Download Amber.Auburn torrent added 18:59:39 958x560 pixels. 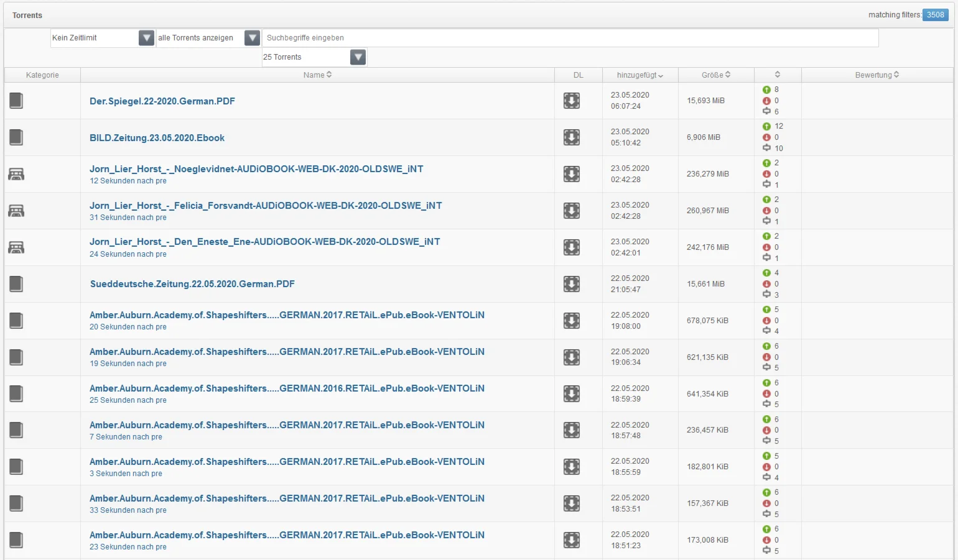(x=572, y=394)
